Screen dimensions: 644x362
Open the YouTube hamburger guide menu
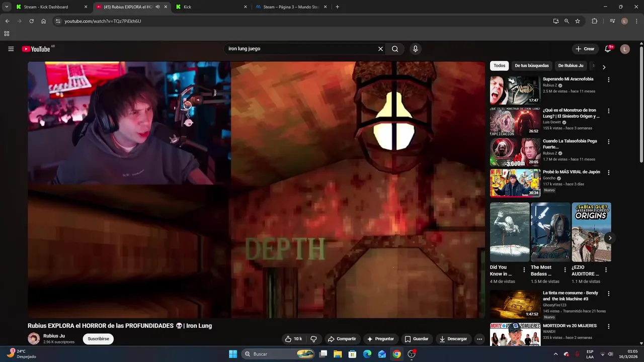[x=11, y=49]
